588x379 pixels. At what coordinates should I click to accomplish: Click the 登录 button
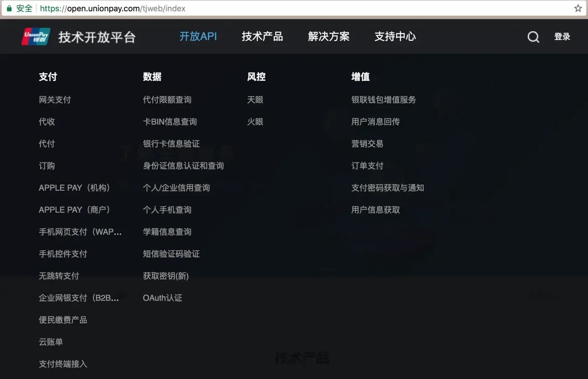(x=562, y=37)
